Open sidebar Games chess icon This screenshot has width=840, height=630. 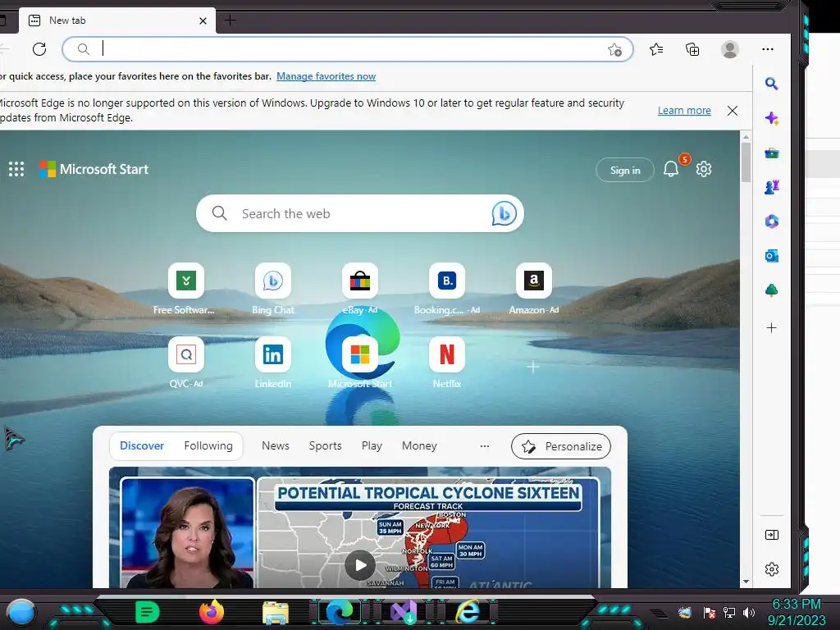pyautogui.click(x=771, y=187)
